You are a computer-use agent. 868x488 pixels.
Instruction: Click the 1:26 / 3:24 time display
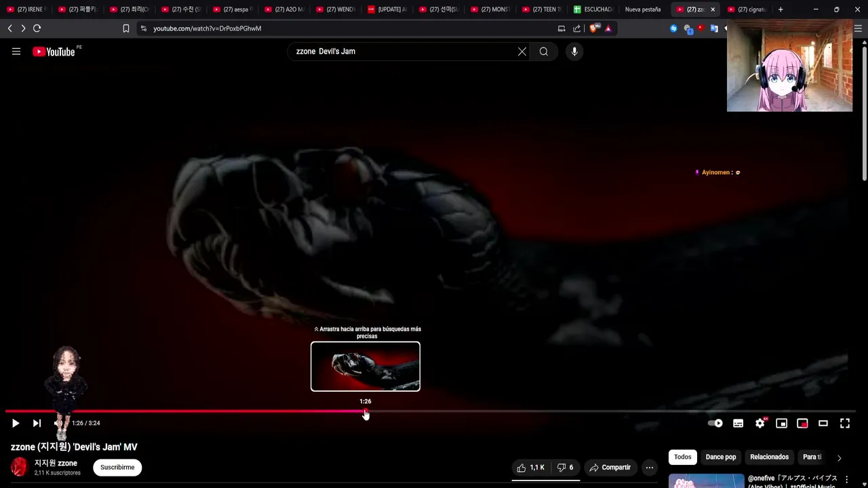click(x=86, y=423)
